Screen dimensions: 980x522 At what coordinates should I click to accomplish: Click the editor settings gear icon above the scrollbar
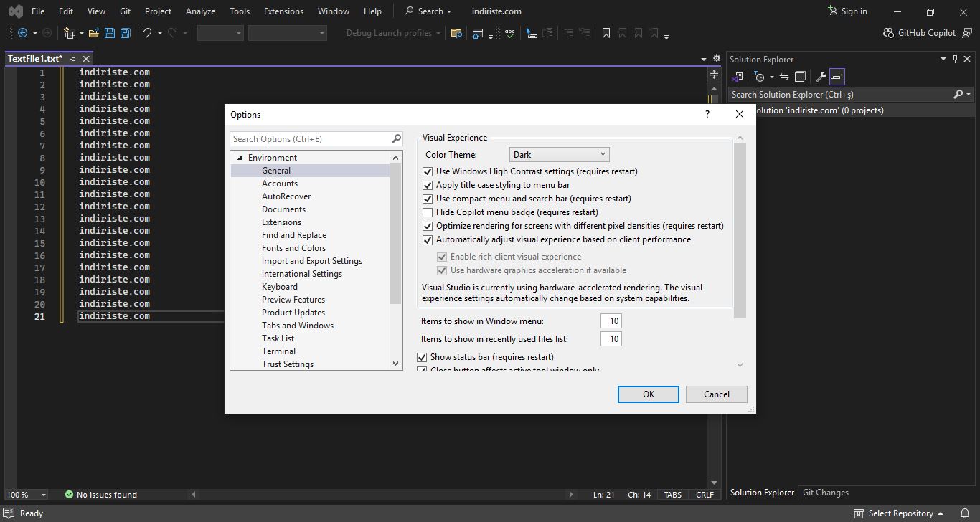tap(717, 59)
